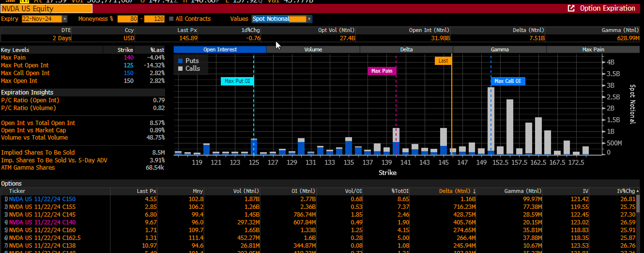
Task: Select the Max Open Int row
Action: tap(83, 81)
